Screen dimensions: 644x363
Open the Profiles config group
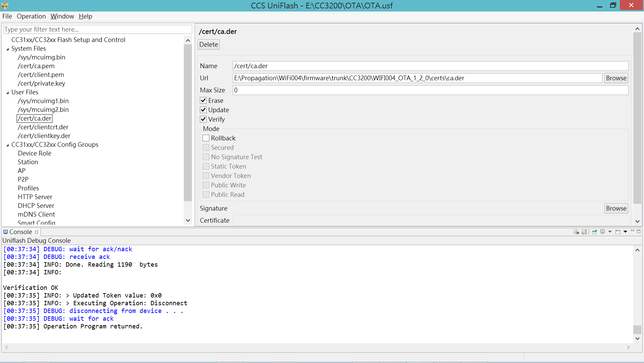tap(28, 188)
